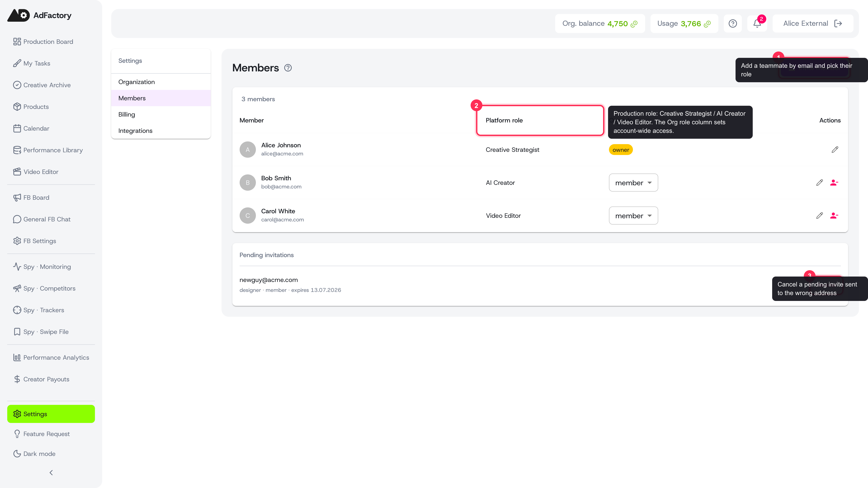Click Performance Analytics chart icon
This screenshot has height=488, width=868.
17,357
